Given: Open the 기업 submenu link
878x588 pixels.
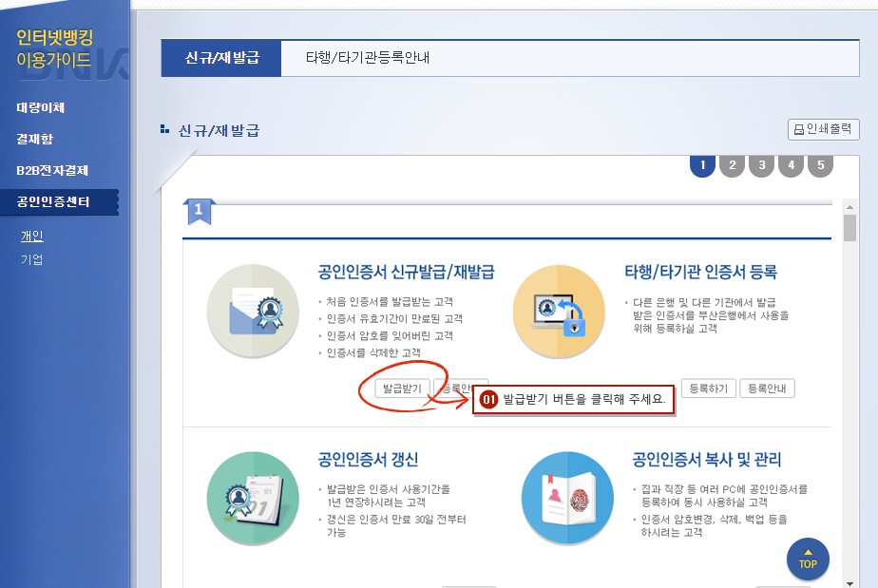Looking at the screenshot, I should pyautogui.click(x=32, y=259).
